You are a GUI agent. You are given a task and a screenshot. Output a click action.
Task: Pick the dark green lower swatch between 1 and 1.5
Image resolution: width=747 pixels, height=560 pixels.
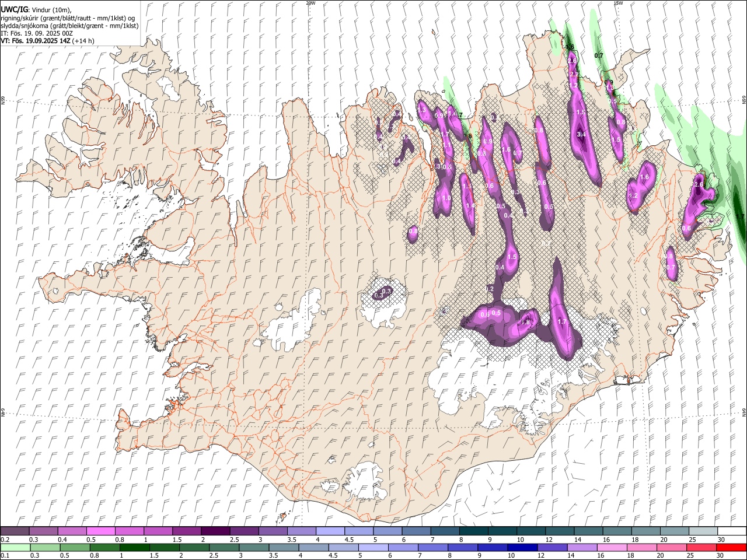pos(134,547)
